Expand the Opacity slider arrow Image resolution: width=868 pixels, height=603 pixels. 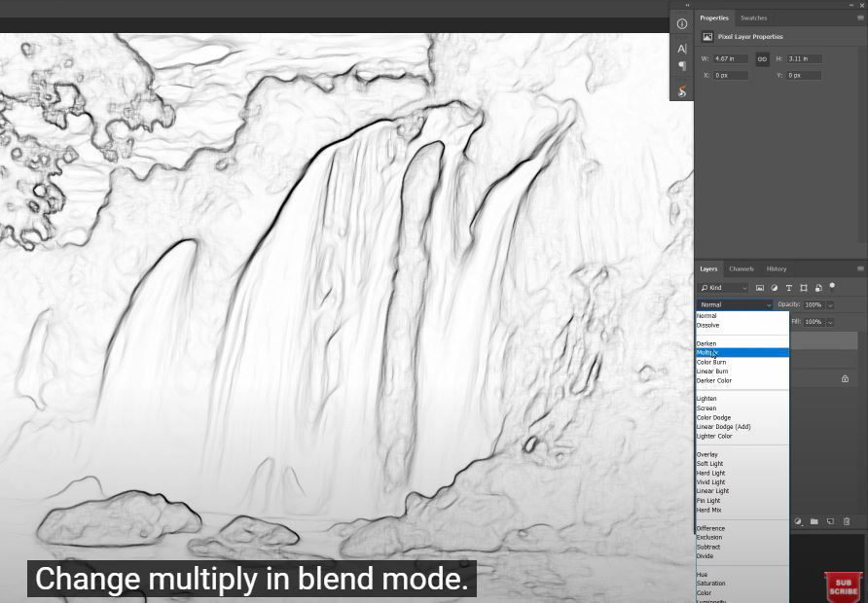pyautogui.click(x=830, y=305)
